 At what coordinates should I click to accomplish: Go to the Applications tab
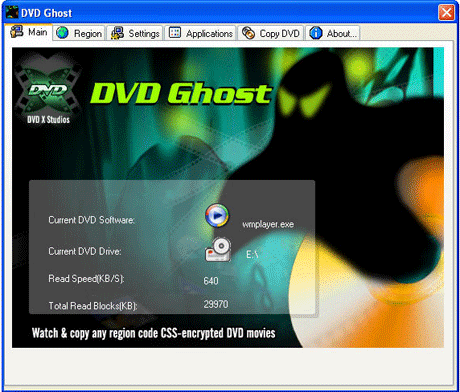coord(200,33)
